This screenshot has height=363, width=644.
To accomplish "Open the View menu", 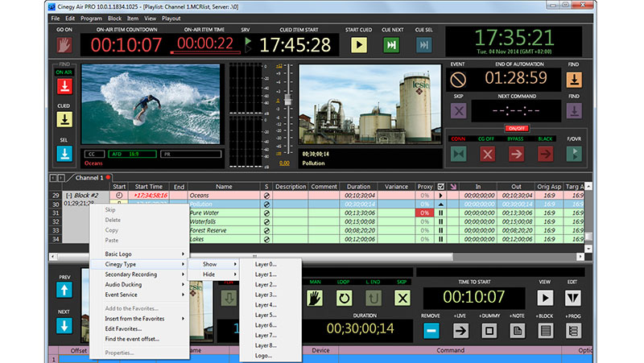I will (150, 19).
